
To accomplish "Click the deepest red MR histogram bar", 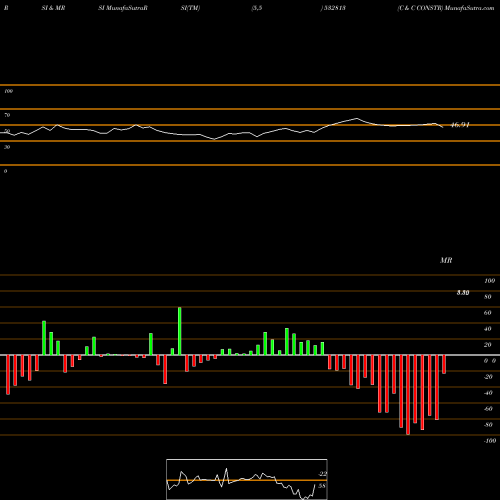I will click(x=408, y=395).
